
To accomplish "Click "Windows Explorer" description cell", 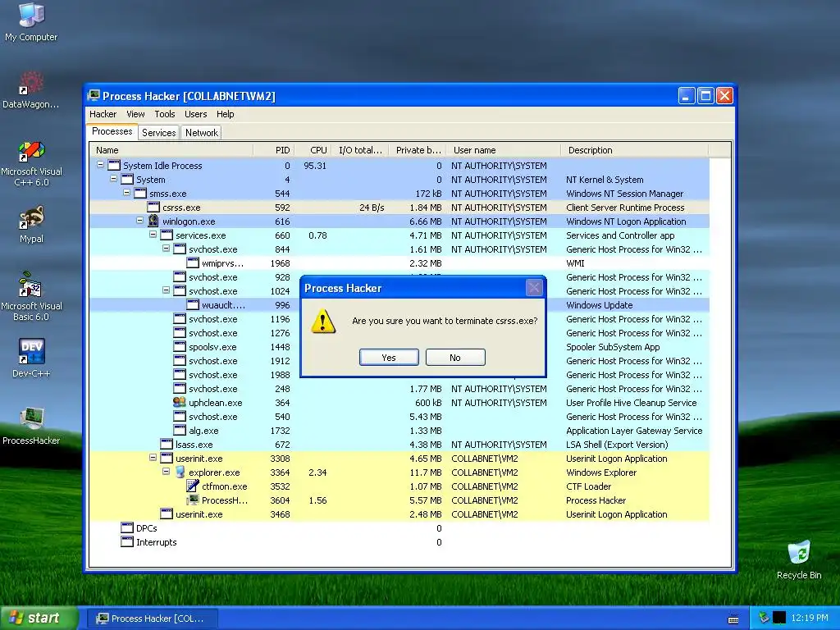I will 601,472.
